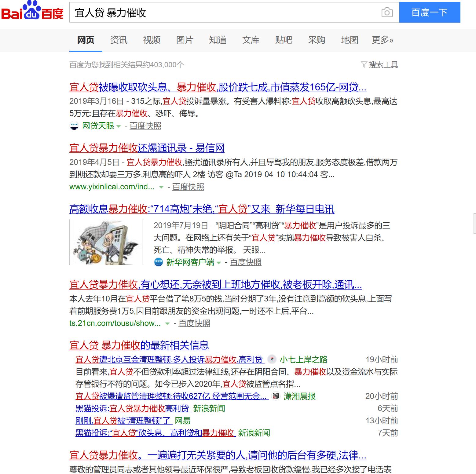Image resolution: width=476 pixels, height=474 pixels.
Task: Switch to the 图片 tab
Action: [185, 40]
